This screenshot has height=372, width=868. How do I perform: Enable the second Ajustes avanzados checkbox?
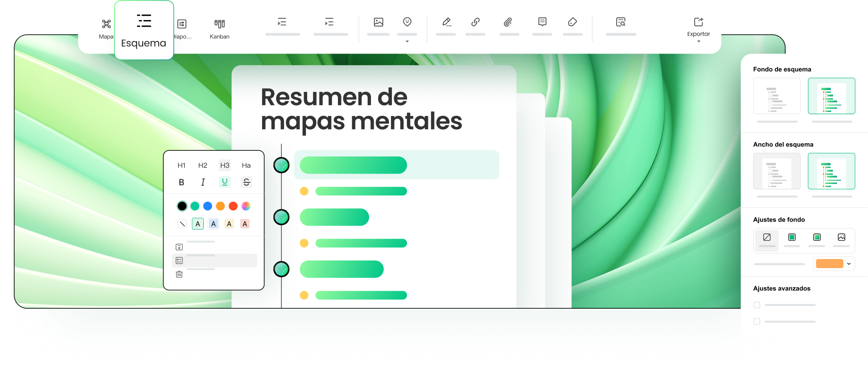(x=757, y=322)
